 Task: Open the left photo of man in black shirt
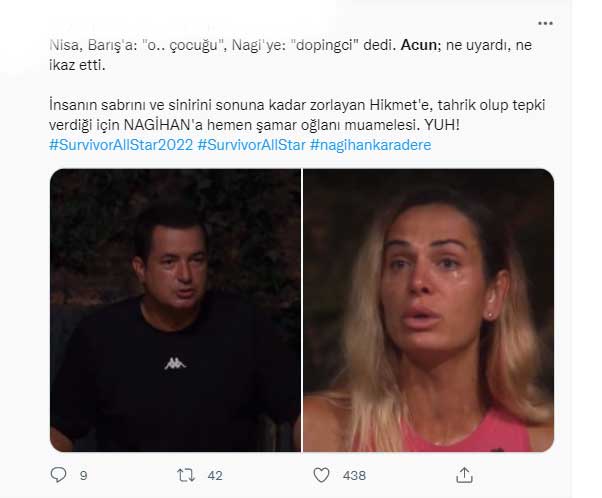[x=175, y=310]
